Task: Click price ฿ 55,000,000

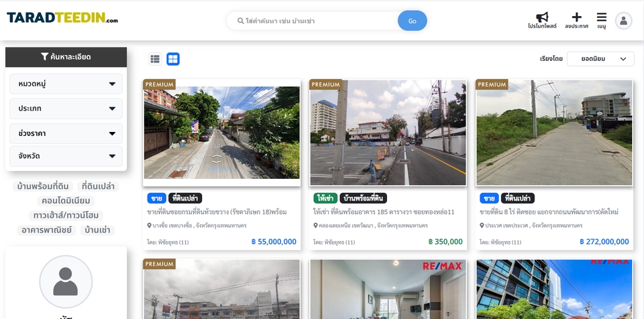Action: click(x=274, y=242)
